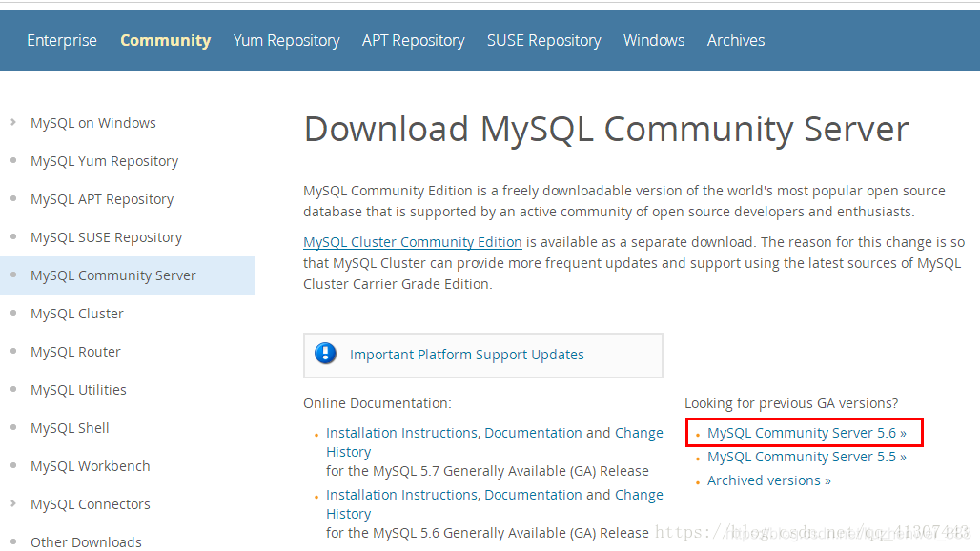Open the MySQL 5.7 installation instructions link
This screenshot has height=551, width=980.
494,433
